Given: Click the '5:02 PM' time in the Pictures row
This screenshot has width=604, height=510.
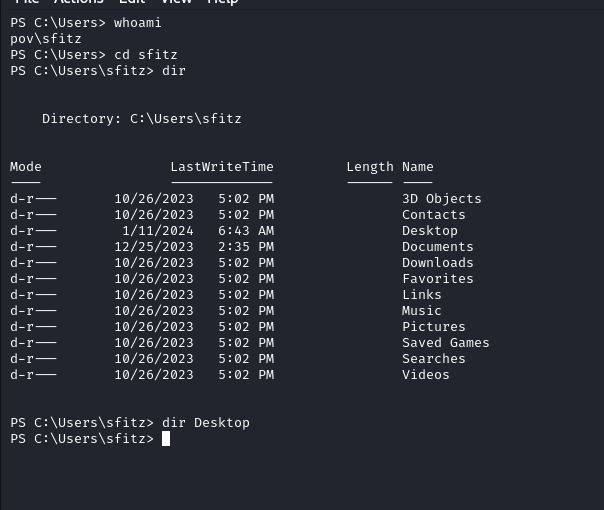Looking at the screenshot, I should 246,327.
